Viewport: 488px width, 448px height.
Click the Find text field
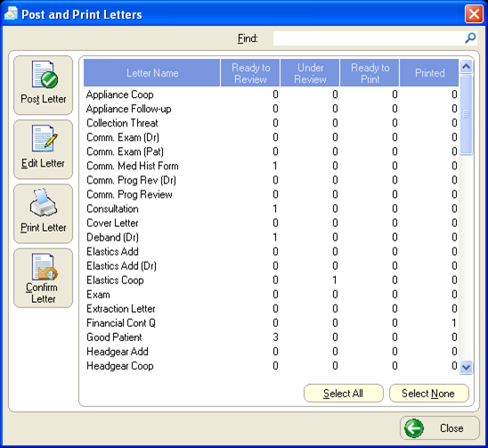(x=369, y=38)
